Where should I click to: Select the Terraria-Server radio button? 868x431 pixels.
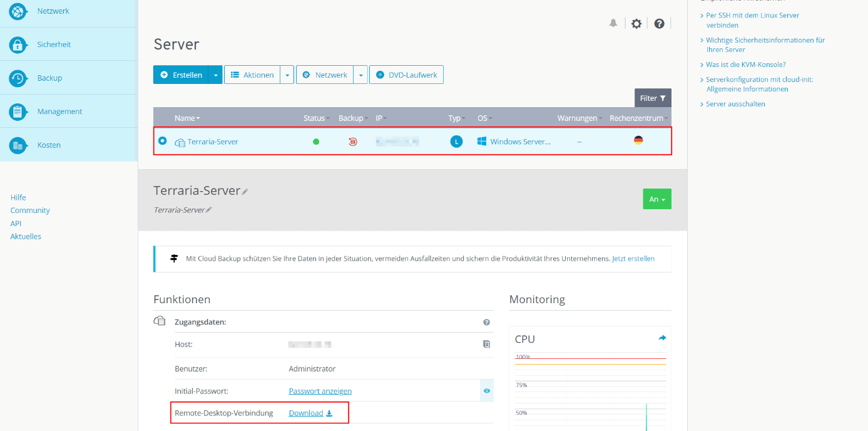coord(163,141)
